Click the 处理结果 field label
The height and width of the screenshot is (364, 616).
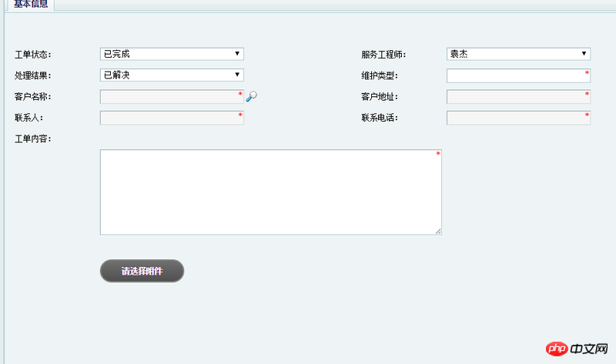pos(32,75)
